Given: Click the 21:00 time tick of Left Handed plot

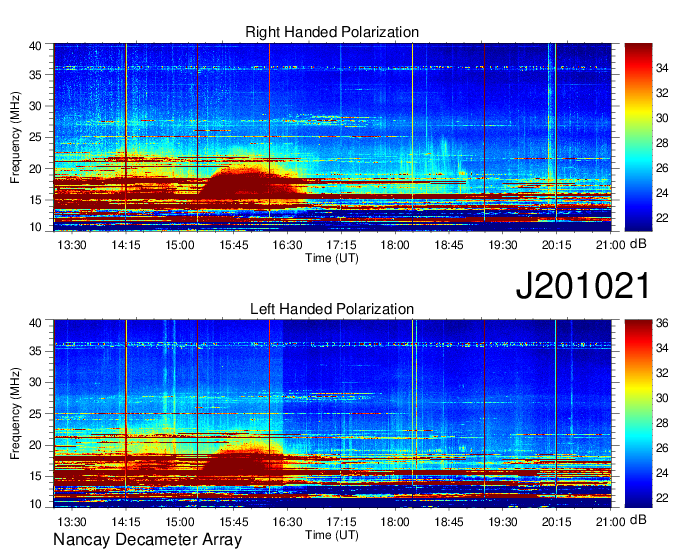Looking at the screenshot, I should pyautogui.click(x=611, y=522).
